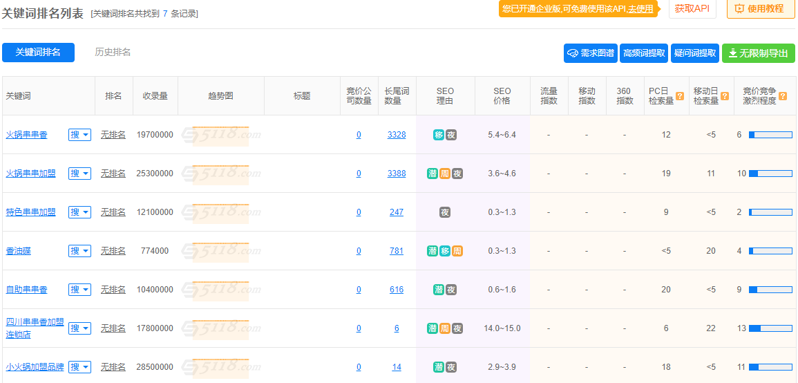The width and height of the screenshot is (798, 383).
Task: Click the green 无限制导出 export button
Action: tap(758, 53)
